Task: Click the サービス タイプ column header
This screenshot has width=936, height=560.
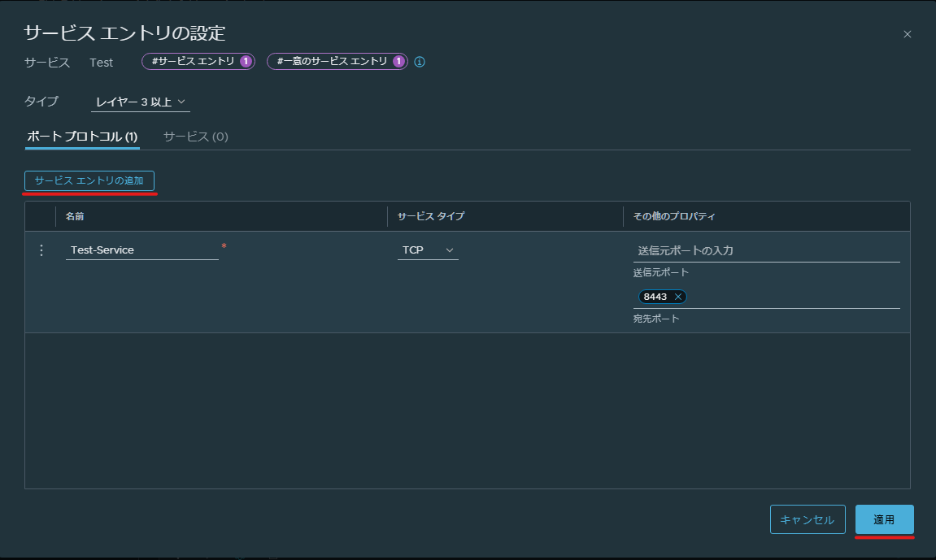Action: point(431,216)
